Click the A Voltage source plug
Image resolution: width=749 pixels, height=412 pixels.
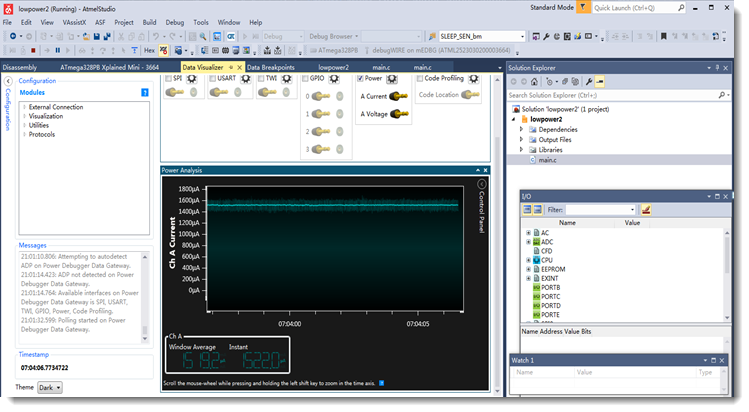[400, 114]
